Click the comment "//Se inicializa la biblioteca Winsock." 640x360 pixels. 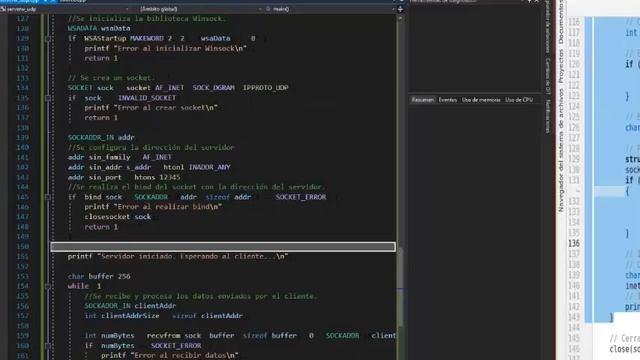tap(147, 18)
